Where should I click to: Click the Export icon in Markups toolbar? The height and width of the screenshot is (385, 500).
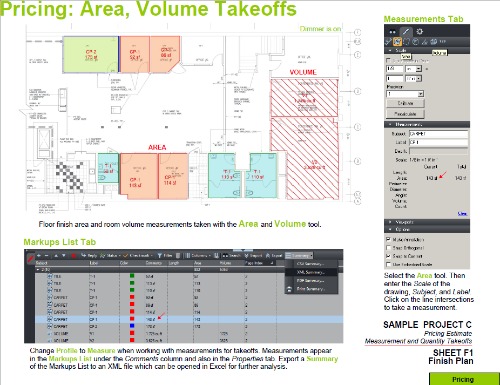click(x=268, y=256)
